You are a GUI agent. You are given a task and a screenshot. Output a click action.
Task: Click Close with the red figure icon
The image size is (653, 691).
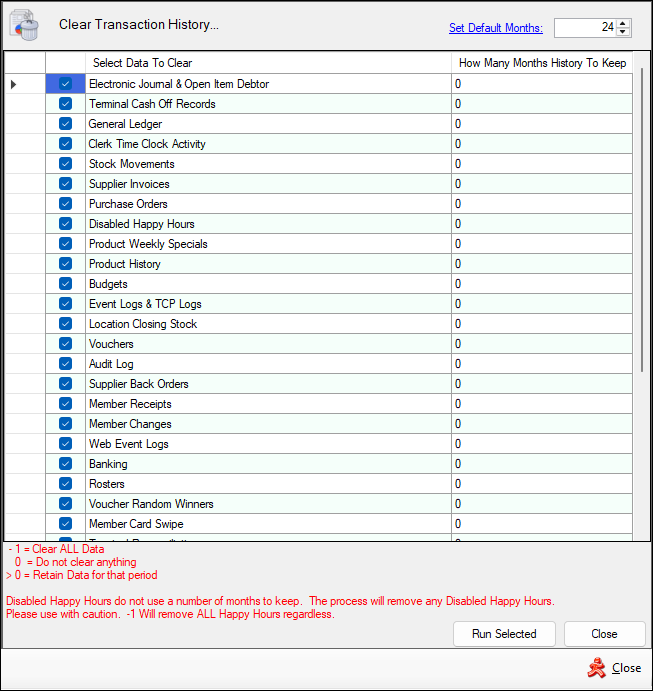click(614, 668)
